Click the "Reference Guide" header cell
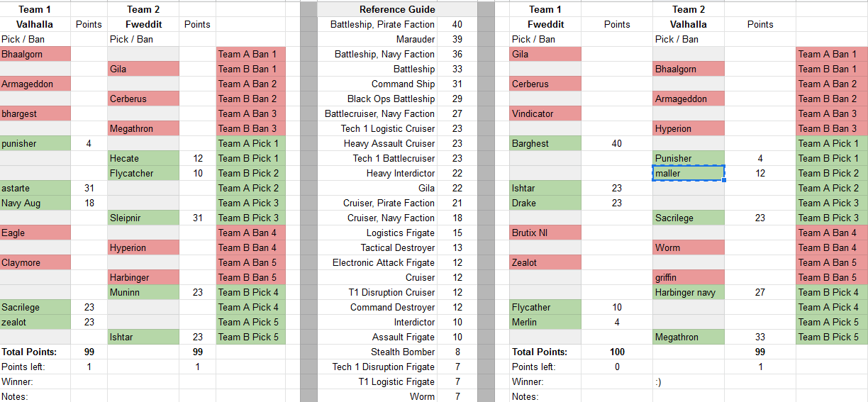The width and height of the screenshot is (868, 402). (396, 9)
